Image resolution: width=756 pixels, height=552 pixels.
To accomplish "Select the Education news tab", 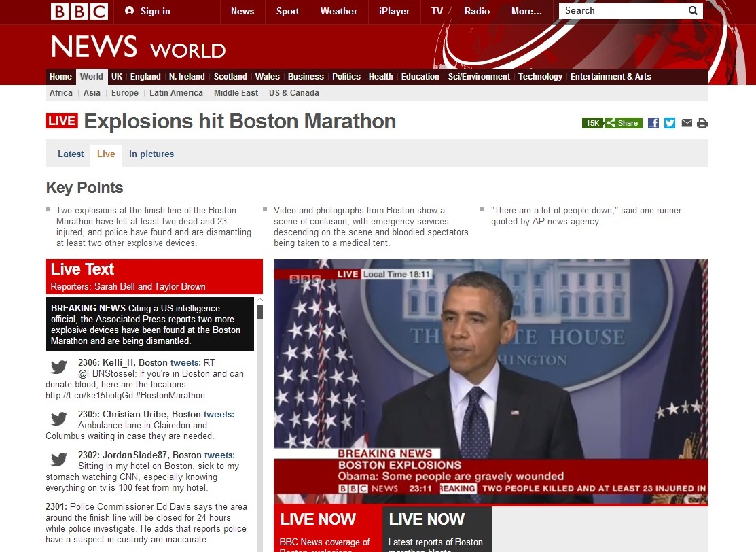I will coord(420,77).
